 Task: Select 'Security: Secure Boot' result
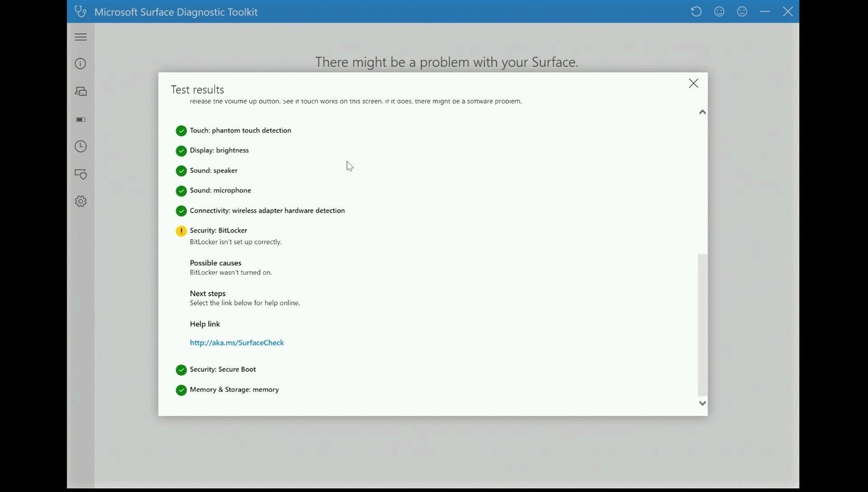point(223,369)
